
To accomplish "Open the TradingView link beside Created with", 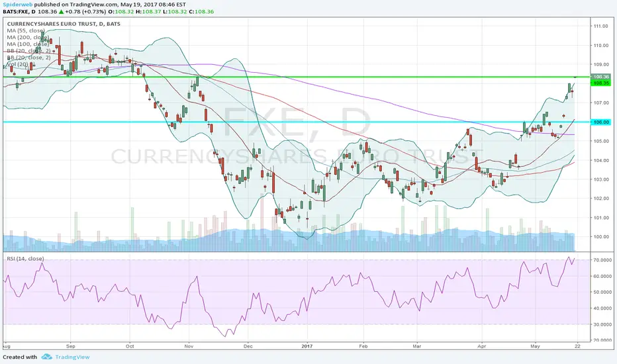I will 72,357.
